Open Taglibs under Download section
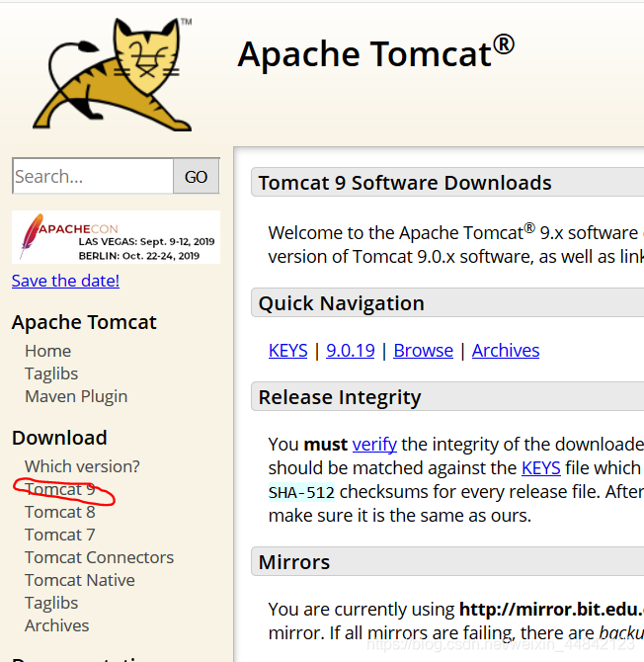644x662 pixels. [51, 604]
